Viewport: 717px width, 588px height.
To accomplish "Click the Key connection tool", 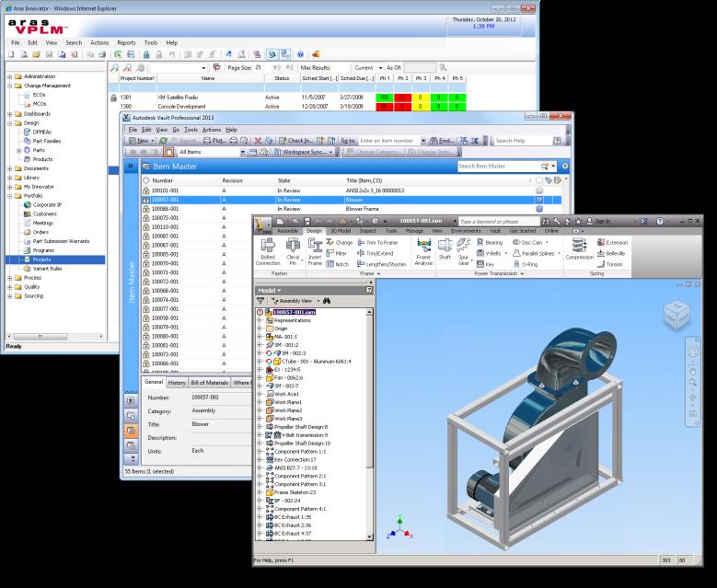I will tap(485, 264).
